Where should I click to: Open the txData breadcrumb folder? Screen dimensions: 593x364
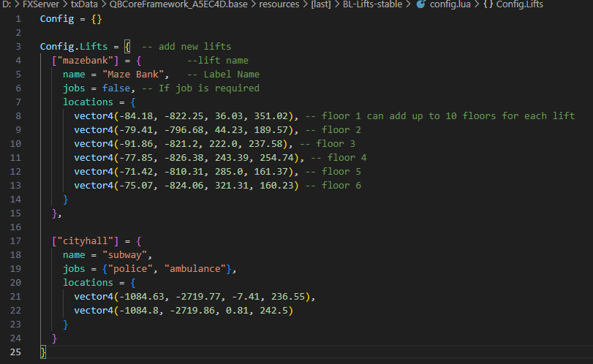point(84,4)
